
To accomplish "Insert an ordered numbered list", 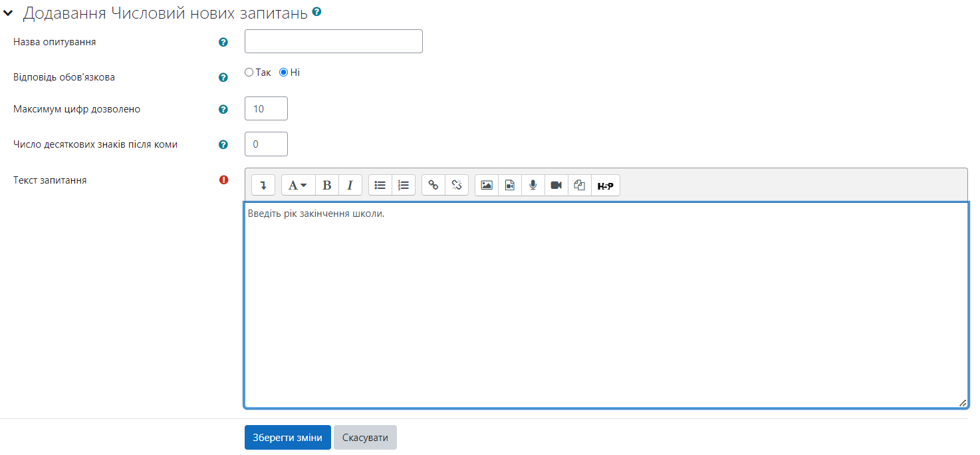I will [x=404, y=185].
